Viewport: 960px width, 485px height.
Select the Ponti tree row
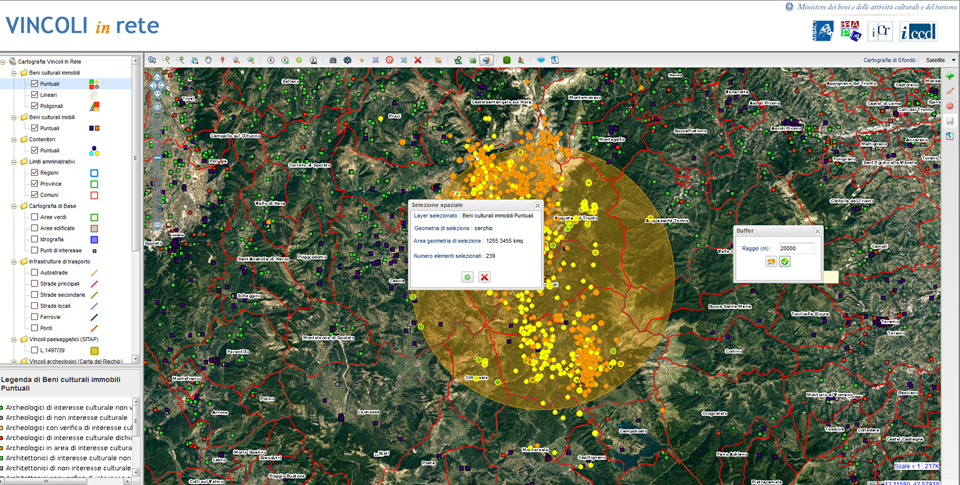66,328
